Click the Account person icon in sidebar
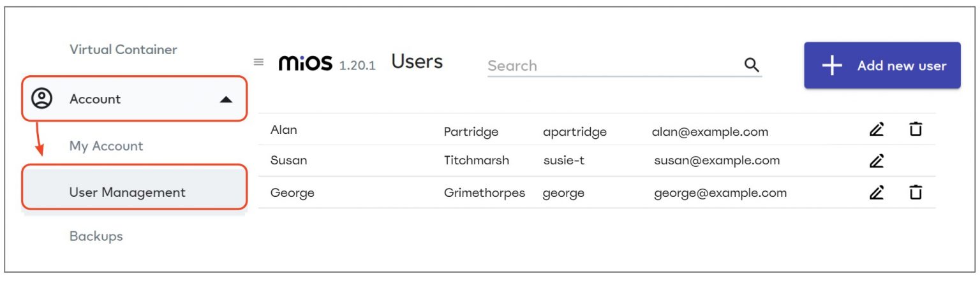 42,99
